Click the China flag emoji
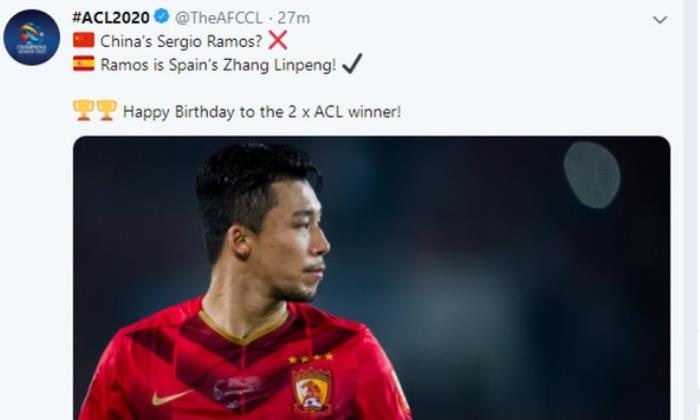The image size is (700, 420). click(84, 40)
